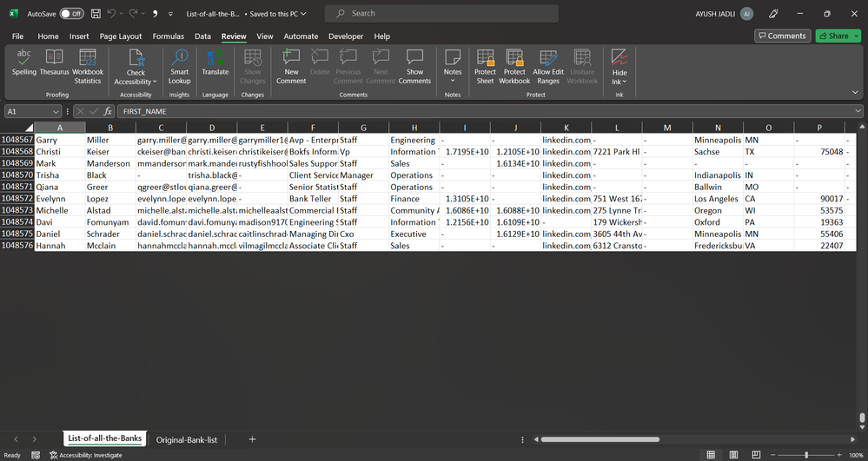
Task: Zoom out with the minus icon
Action: [773, 455]
